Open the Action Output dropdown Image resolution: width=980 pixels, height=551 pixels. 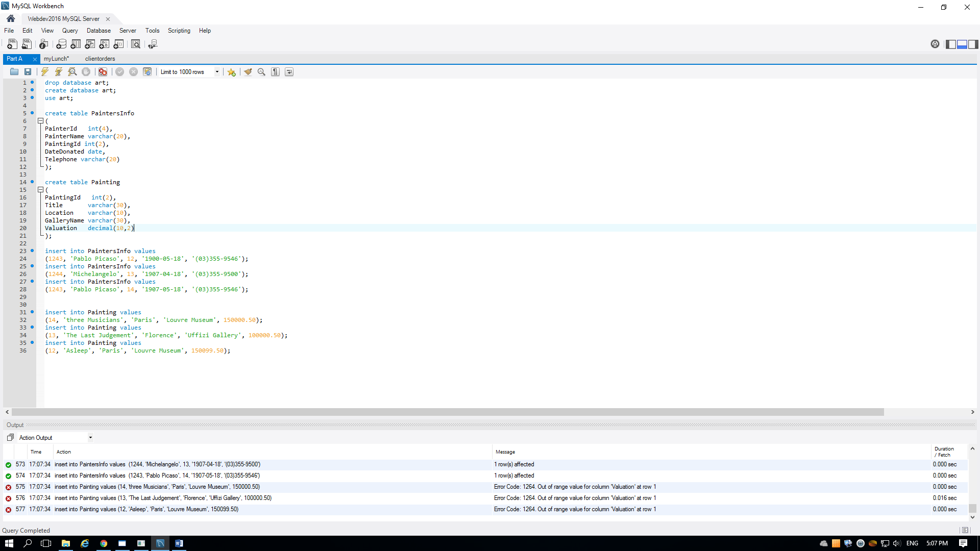56,438
